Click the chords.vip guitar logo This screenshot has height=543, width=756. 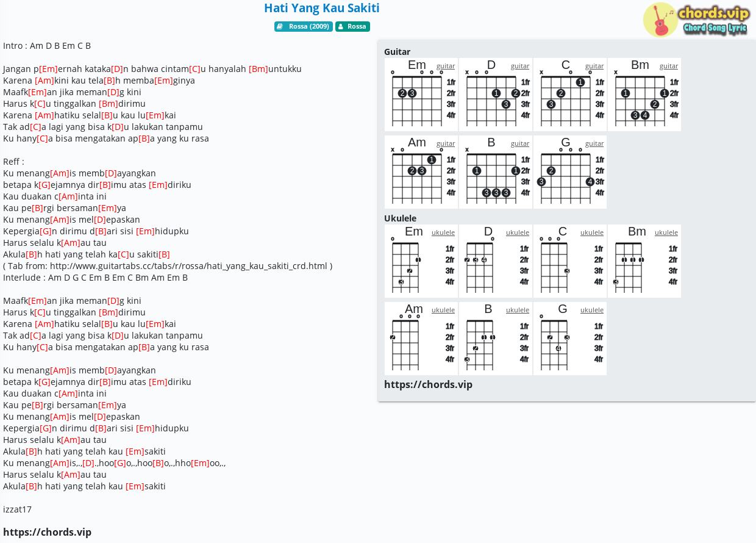tap(696, 20)
